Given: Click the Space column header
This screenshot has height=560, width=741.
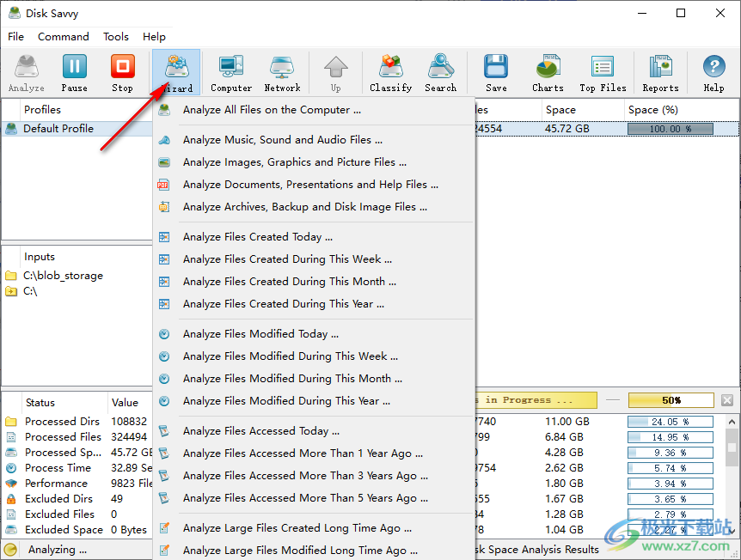Looking at the screenshot, I should [583, 110].
